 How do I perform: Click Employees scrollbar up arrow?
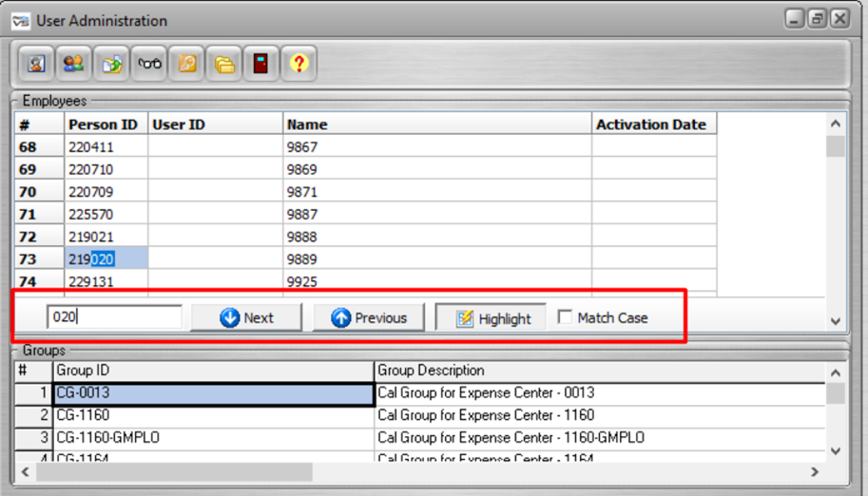pyautogui.click(x=836, y=124)
